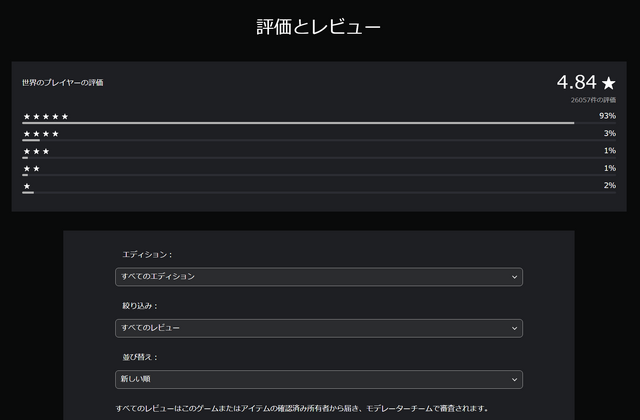Open the 新しい順 sort order dropdown
The image size is (640, 420).
click(x=318, y=379)
